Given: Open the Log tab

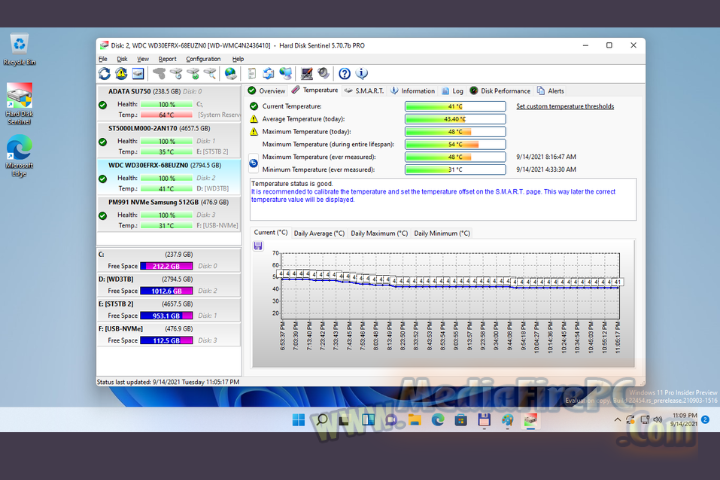Looking at the screenshot, I should [x=453, y=91].
